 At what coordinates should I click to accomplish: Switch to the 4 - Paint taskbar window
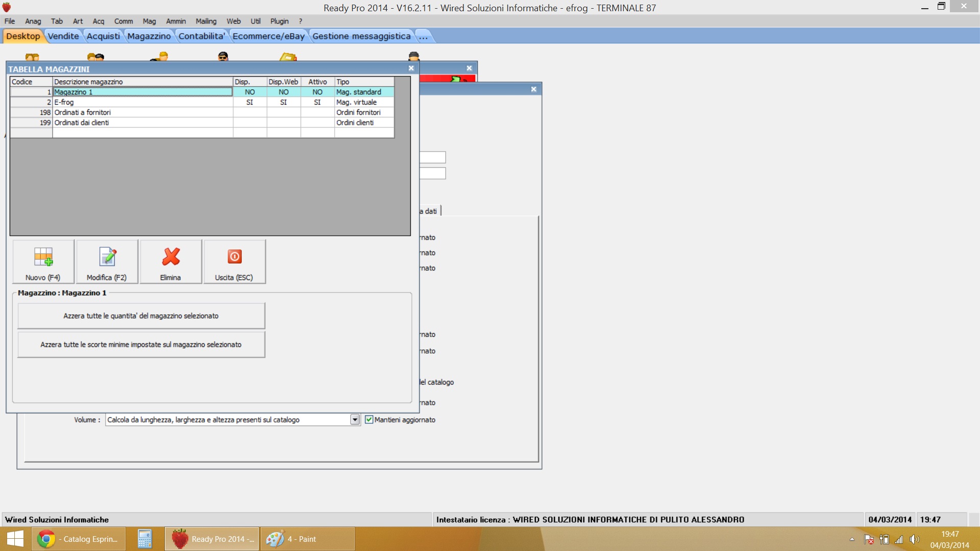pyautogui.click(x=307, y=539)
